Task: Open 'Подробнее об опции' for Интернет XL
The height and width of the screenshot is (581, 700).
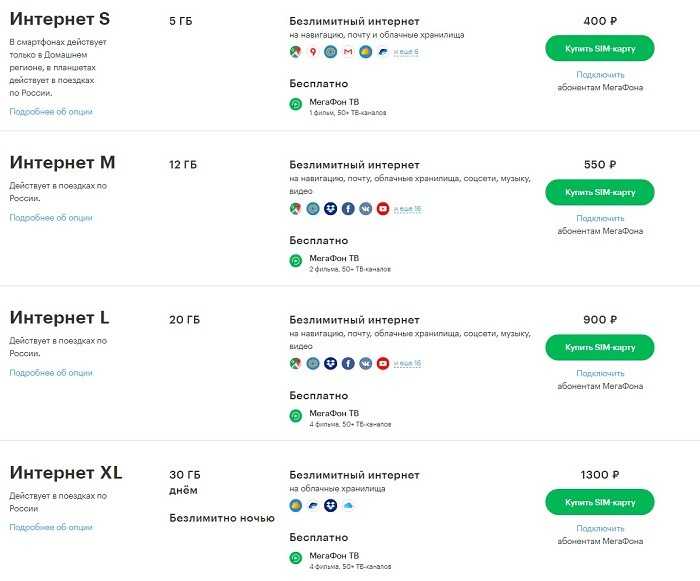Action: pyautogui.click(x=51, y=527)
